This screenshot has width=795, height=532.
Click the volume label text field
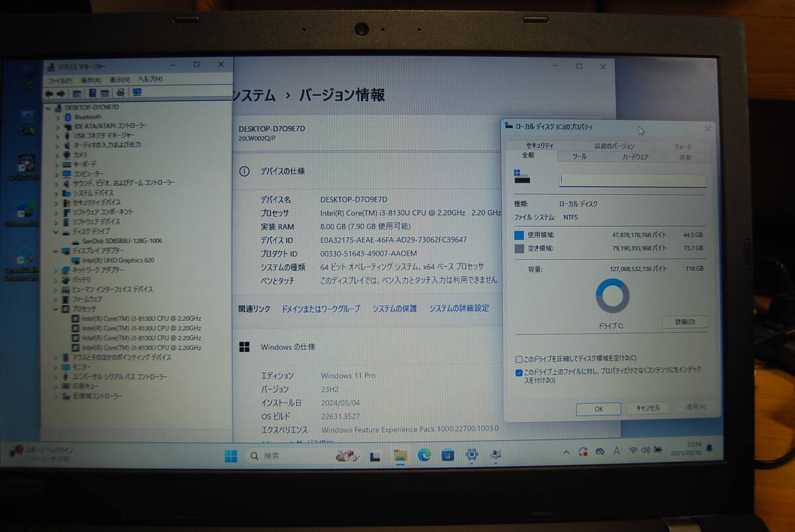[632, 180]
